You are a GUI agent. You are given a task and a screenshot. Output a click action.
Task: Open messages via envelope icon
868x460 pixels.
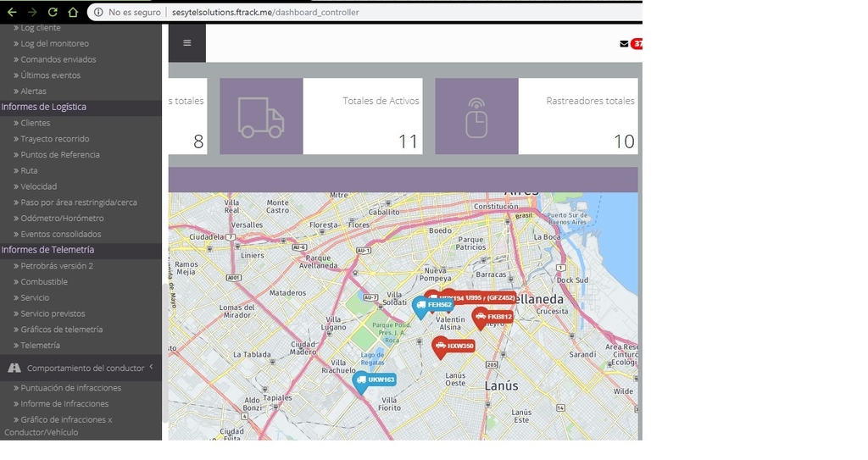[624, 44]
